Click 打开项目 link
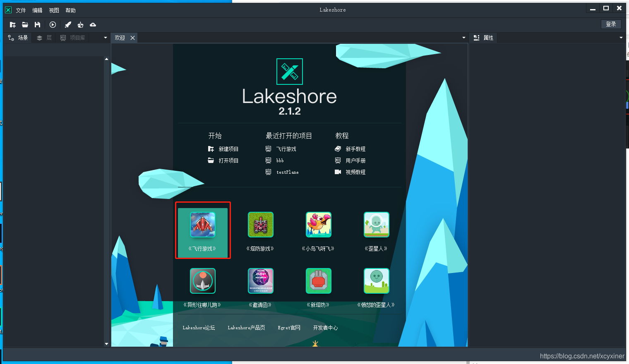Screen dimensions: 629x364 point(228,160)
